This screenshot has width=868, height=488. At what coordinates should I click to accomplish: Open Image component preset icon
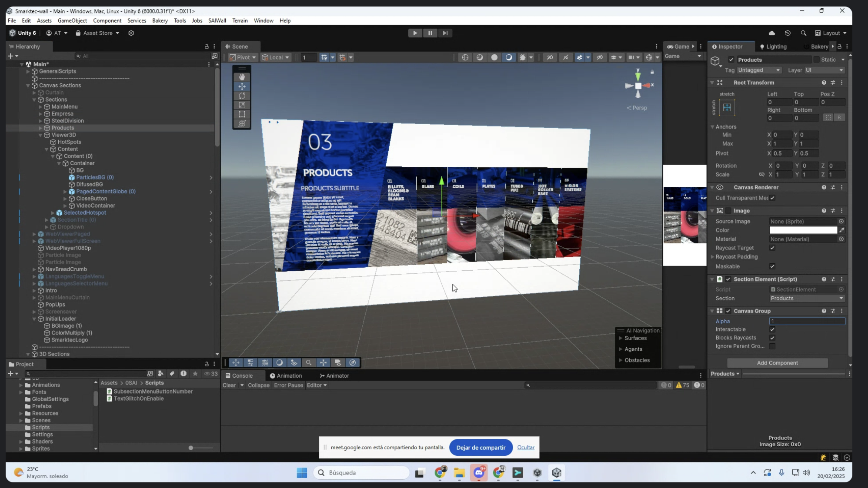click(833, 211)
